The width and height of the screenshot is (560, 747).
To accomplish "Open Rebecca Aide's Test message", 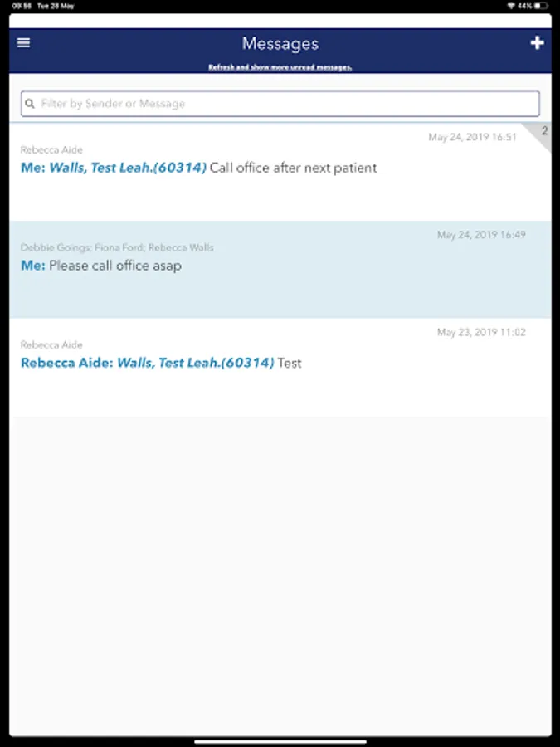I will 280,368.
